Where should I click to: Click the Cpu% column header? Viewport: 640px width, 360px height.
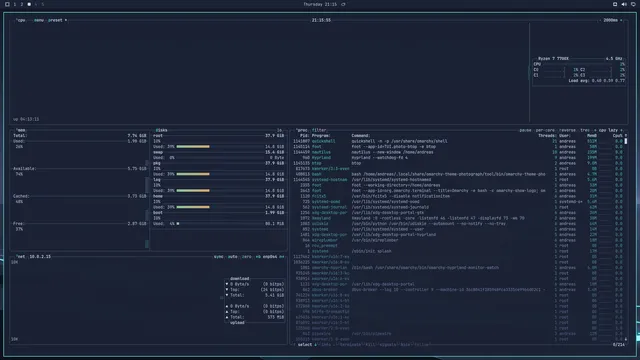[618, 136]
